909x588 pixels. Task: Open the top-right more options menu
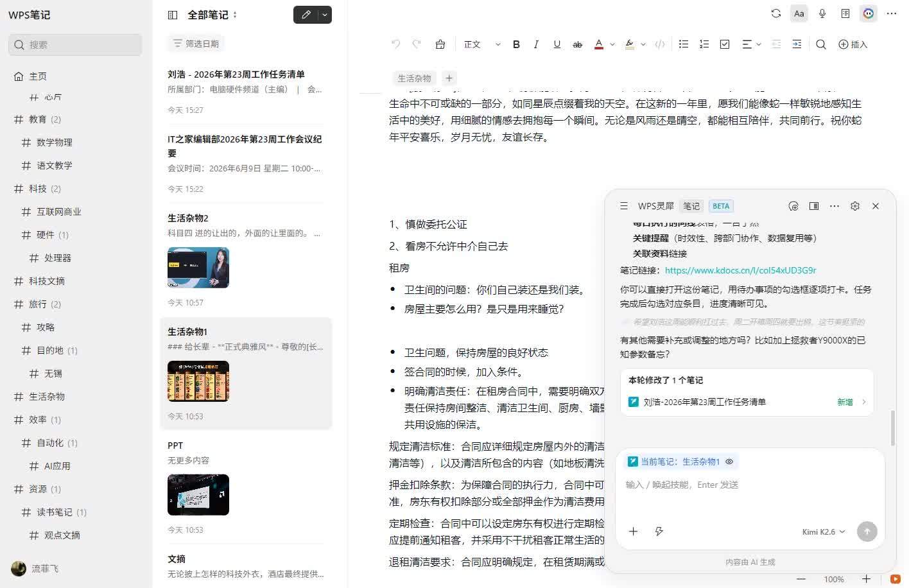pyautogui.click(x=892, y=13)
